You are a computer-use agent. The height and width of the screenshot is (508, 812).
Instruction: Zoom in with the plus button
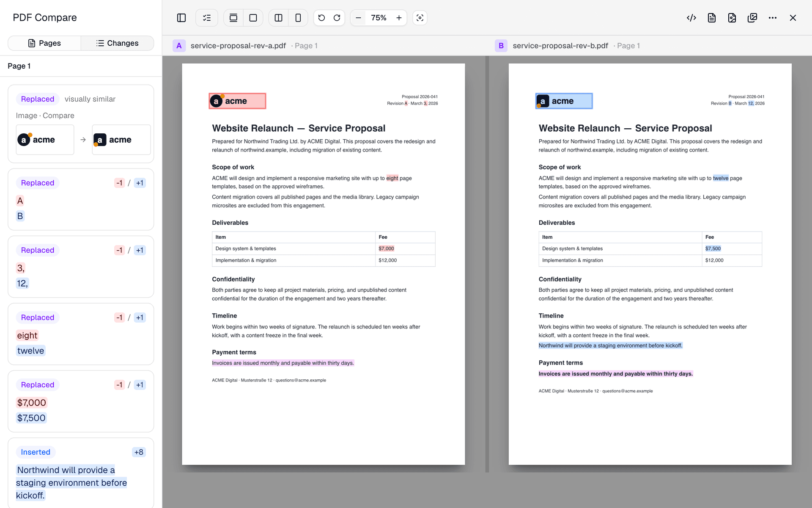(399, 18)
